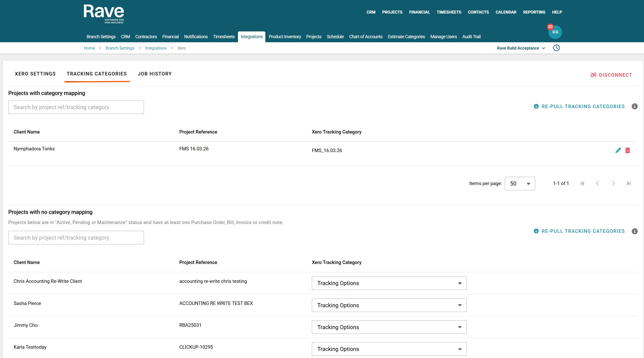The height and width of the screenshot is (358, 644).
Task: Go to the last page of mappings
Action: click(628, 184)
